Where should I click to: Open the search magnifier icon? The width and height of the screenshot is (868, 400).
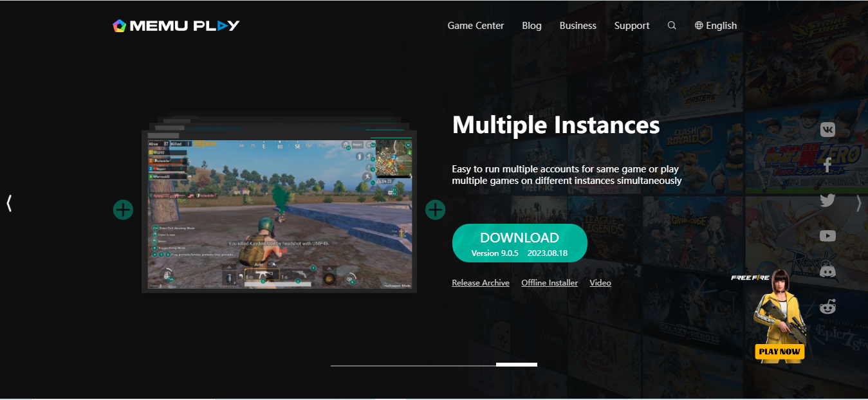coord(672,26)
